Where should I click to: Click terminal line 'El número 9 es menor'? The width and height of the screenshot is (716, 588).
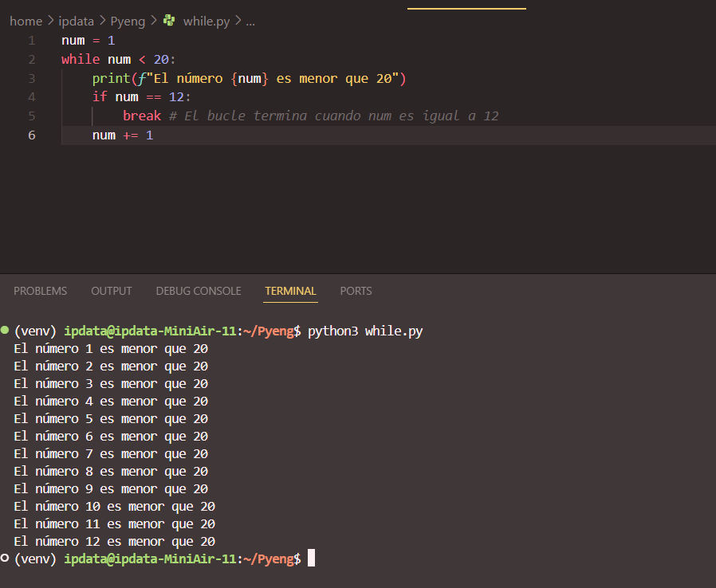[x=111, y=489]
